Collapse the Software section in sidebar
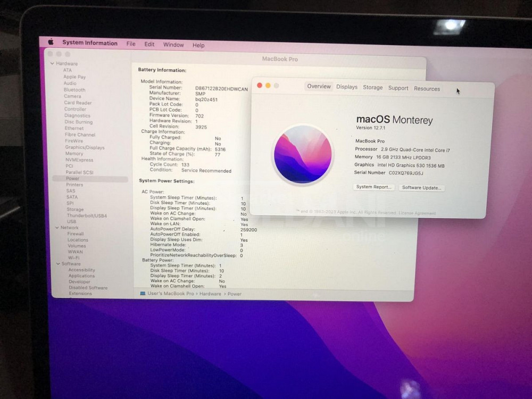 tap(57, 264)
